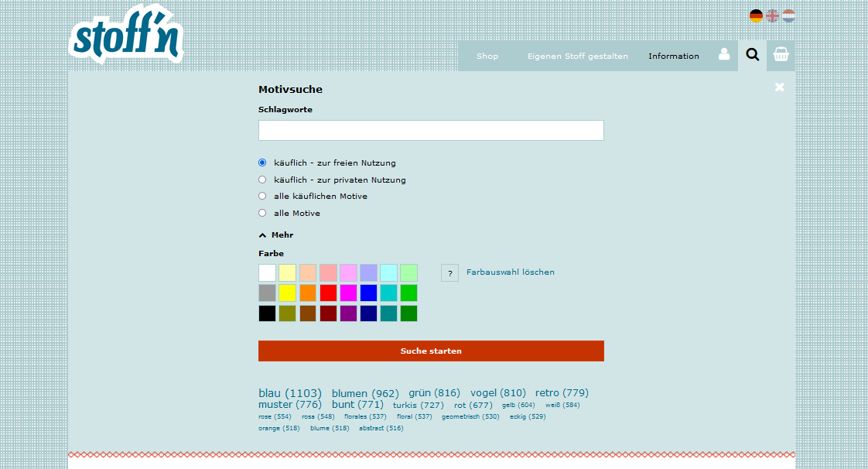The height and width of the screenshot is (469, 868).
Task: Select 'käuflich - zur privaten Nutzung' option
Action: 262,180
